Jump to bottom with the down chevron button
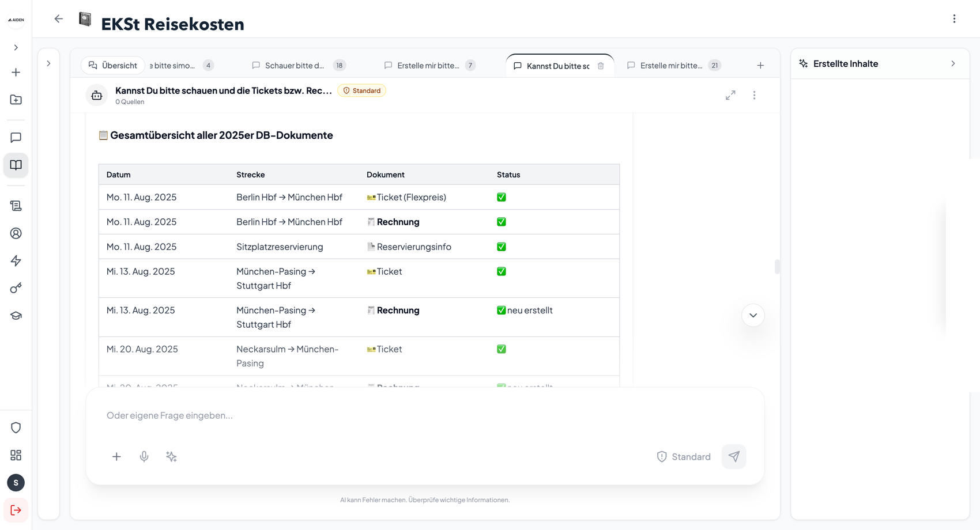The image size is (980, 530). (x=753, y=315)
